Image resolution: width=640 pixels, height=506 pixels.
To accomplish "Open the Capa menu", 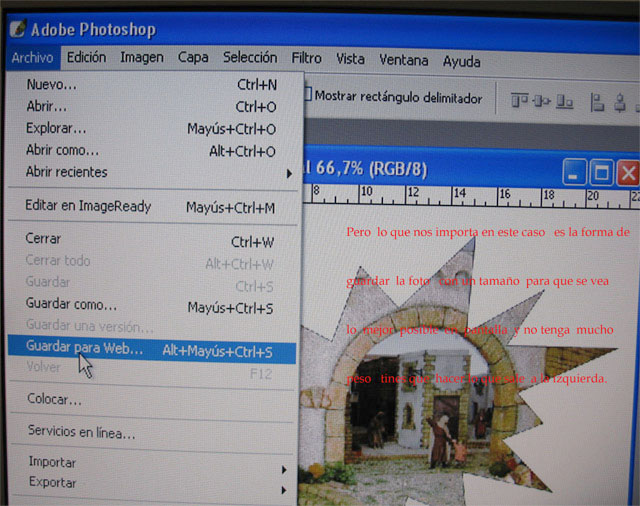I will [193, 58].
